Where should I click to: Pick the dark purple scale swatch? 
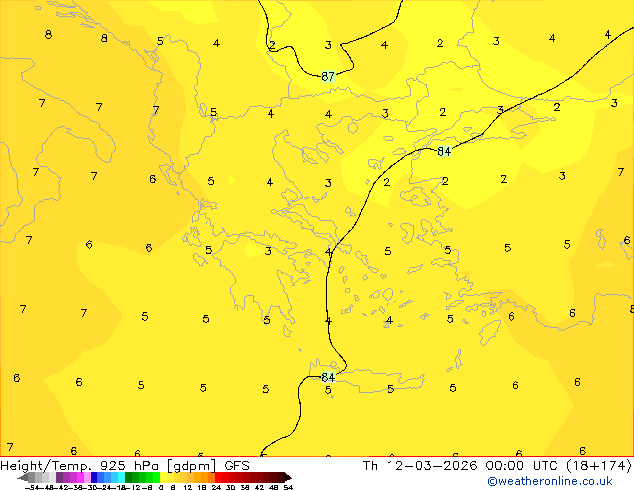tap(59, 477)
